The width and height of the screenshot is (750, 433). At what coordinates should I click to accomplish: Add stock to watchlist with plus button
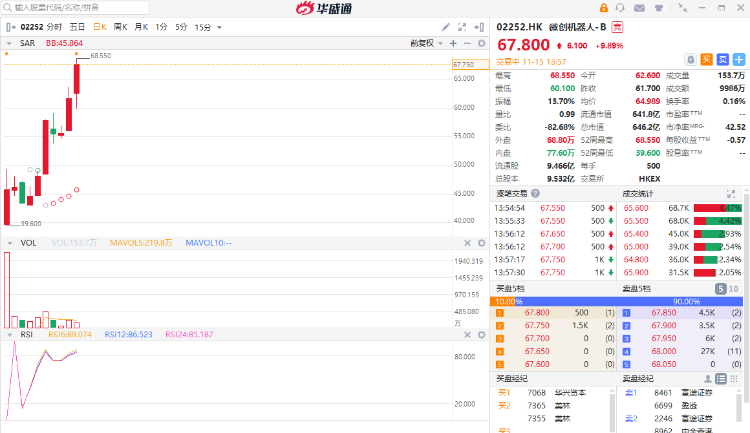click(738, 59)
